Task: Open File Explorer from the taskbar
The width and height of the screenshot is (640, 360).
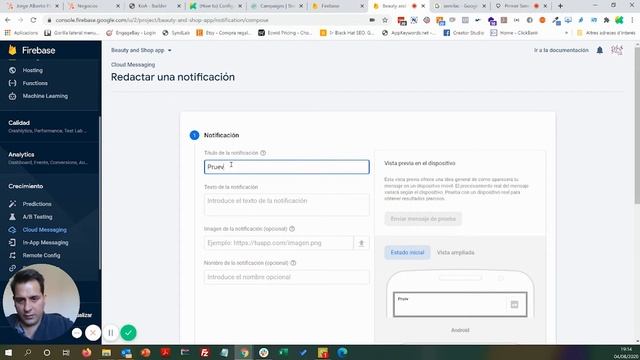Action: pos(107,352)
